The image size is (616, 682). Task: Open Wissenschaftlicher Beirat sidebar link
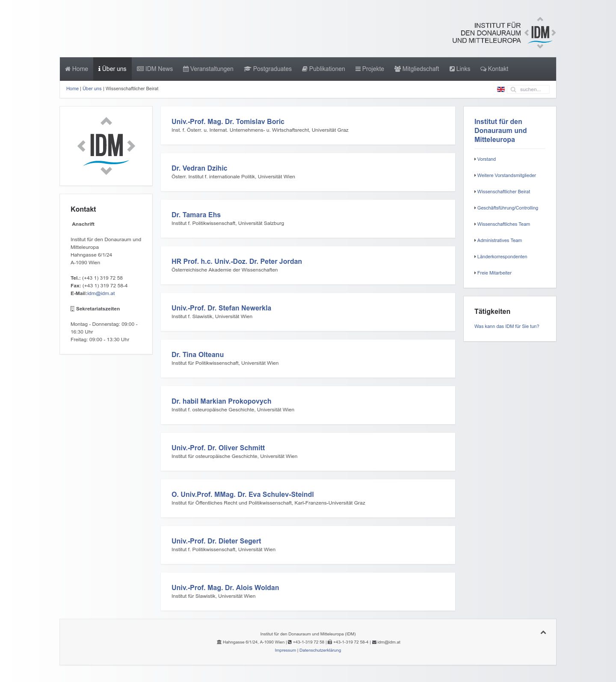(503, 192)
